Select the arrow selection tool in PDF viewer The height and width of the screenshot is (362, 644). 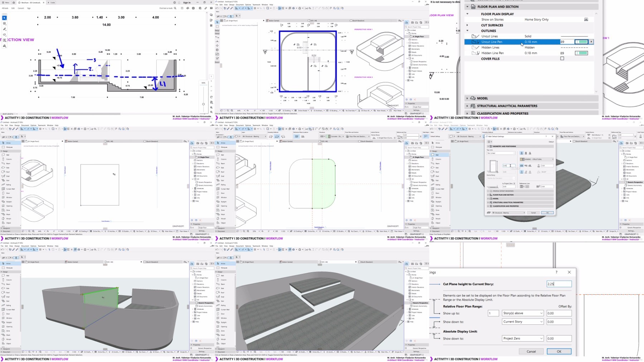point(4,18)
